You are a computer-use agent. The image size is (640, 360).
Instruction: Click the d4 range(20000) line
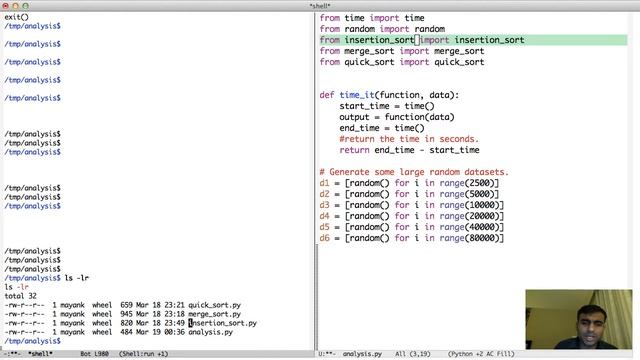(411, 216)
